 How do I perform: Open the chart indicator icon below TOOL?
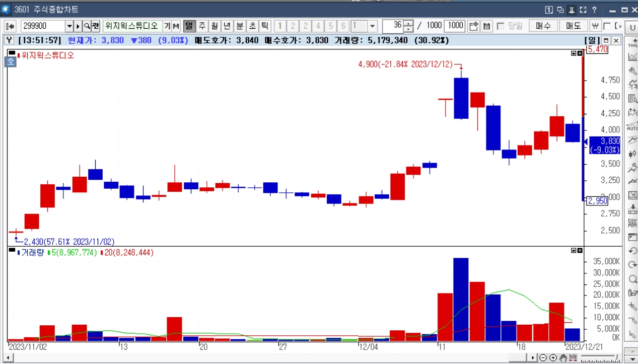click(x=632, y=57)
